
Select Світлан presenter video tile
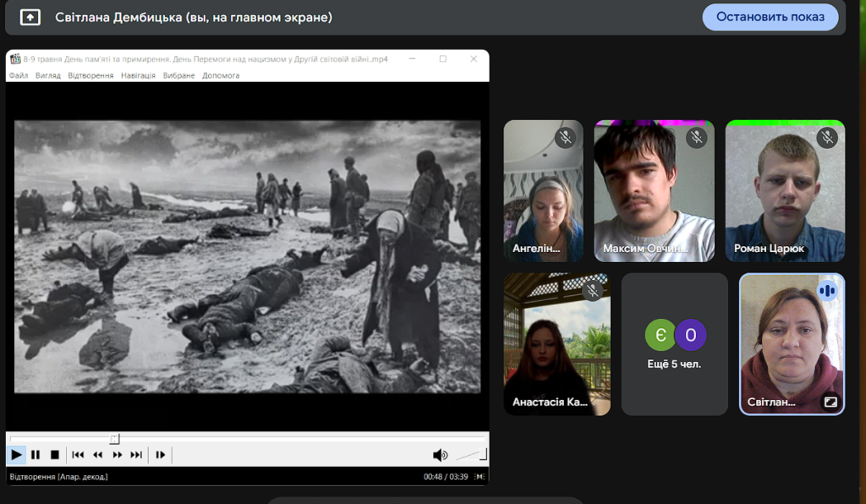[792, 344]
